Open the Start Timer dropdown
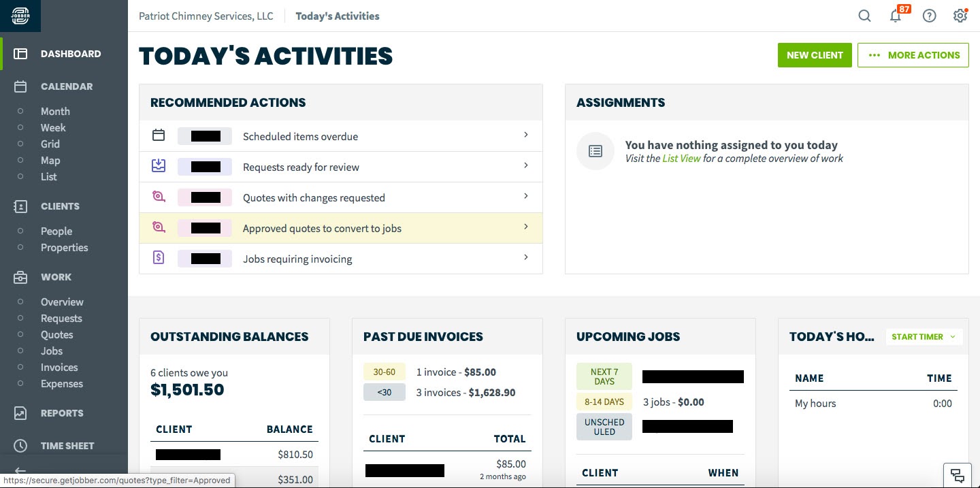The width and height of the screenshot is (980, 488). 924,337
